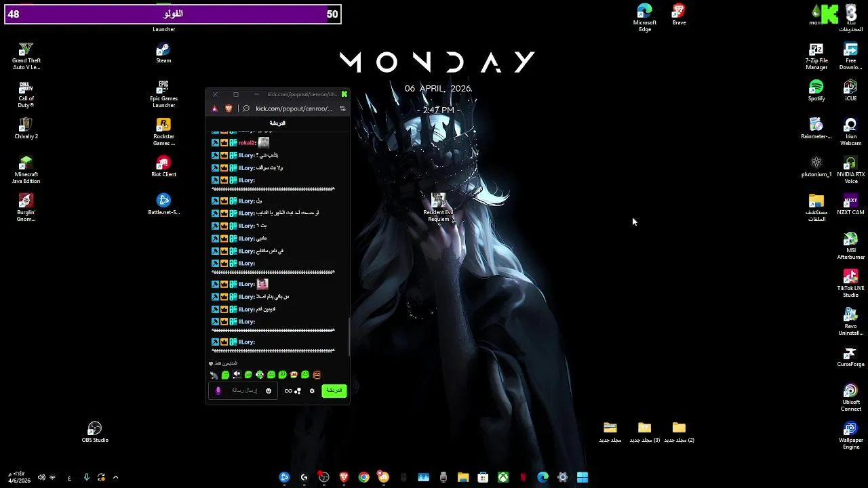Launch Grand Theft Auto V shortcut
Image resolution: width=868 pixels, height=488 pixels.
(26, 56)
